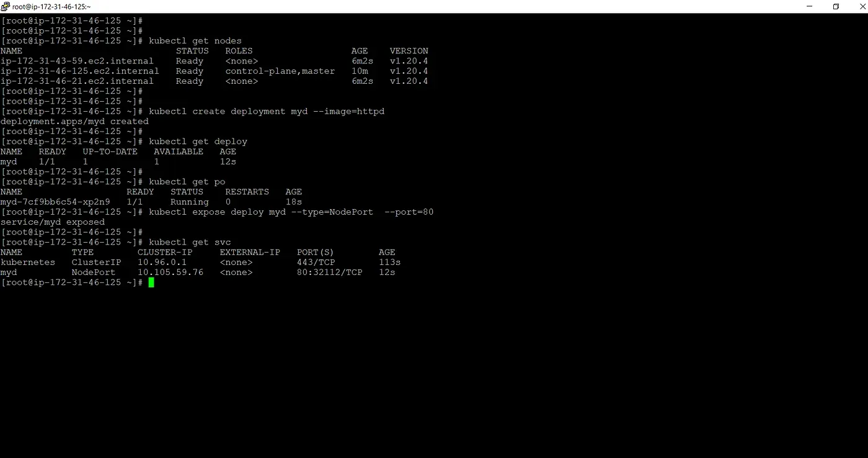Click the 'ClusterIP' type of kubernetes service

96,262
